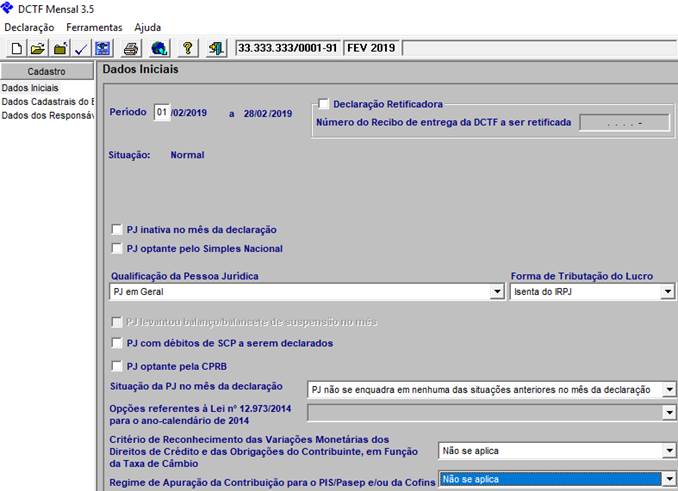Click the blue save/record declaration icon

click(x=102, y=48)
